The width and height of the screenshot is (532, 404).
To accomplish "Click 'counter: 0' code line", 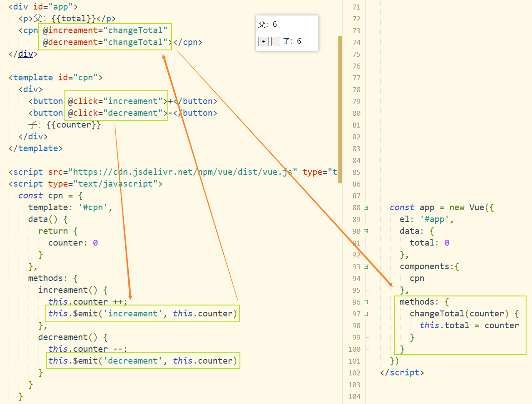I will point(73,243).
